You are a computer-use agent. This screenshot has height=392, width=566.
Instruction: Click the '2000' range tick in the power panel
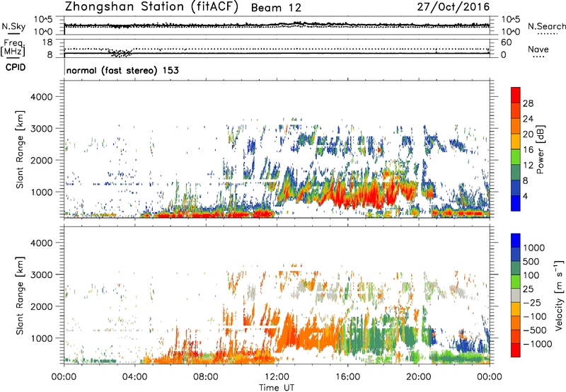click(x=41, y=160)
